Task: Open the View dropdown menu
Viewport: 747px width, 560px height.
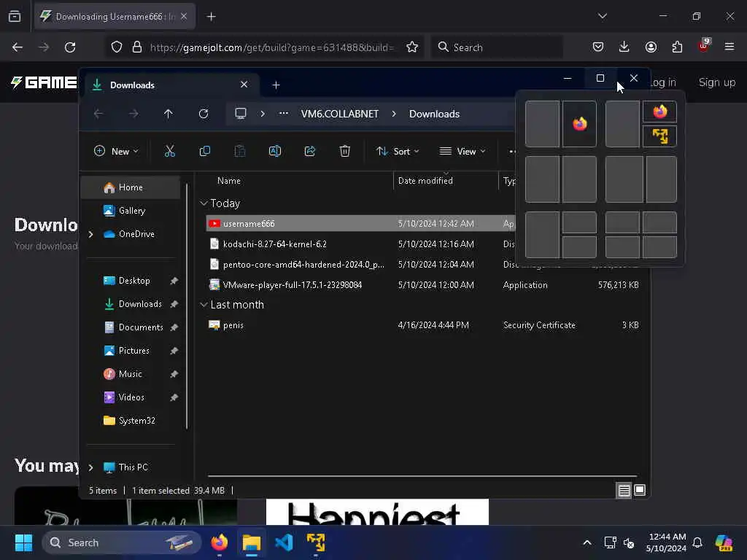Action: pos(462,152)
